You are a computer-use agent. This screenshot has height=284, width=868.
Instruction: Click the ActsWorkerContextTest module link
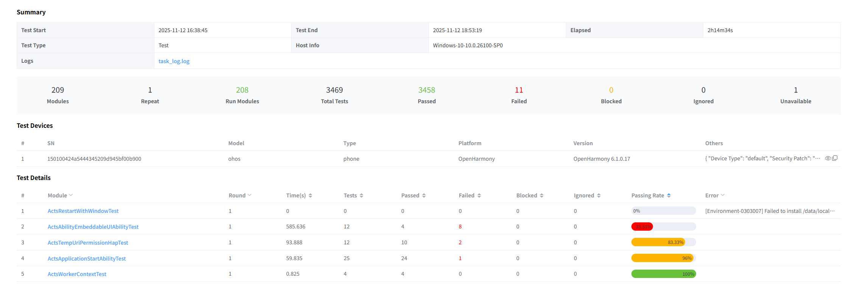click(77, 274)
